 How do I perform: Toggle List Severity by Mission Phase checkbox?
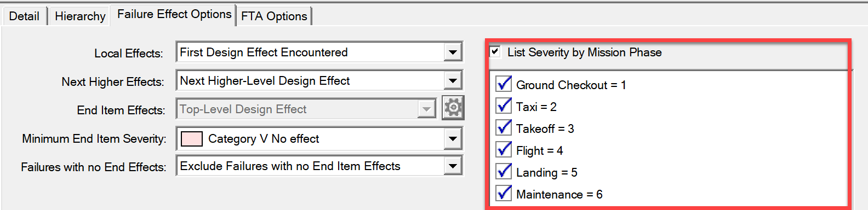495,51
